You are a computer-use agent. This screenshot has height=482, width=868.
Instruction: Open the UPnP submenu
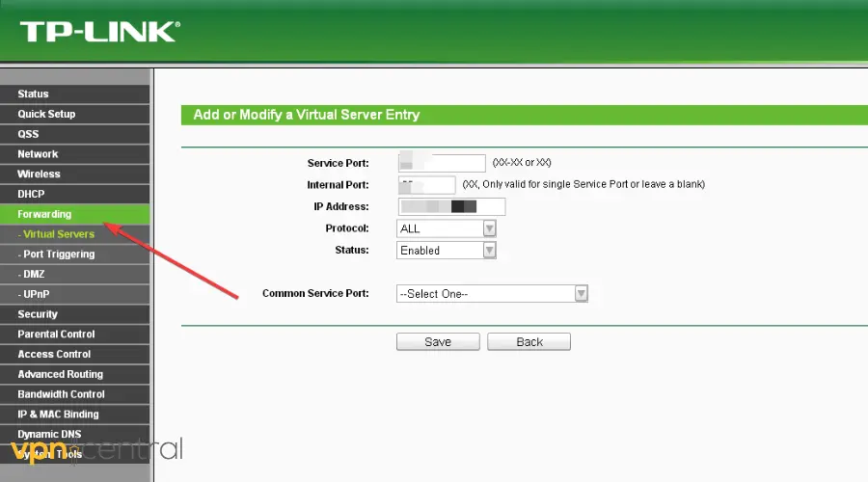click(x=74, y=294)
